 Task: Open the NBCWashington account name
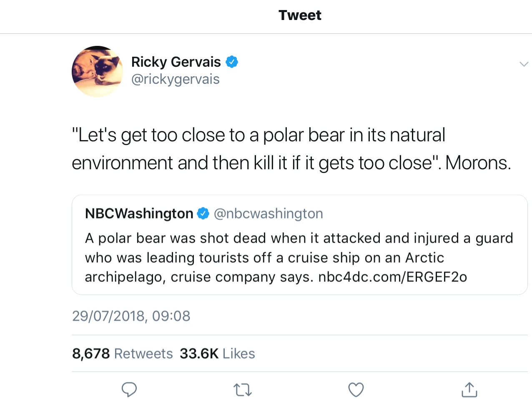pos(139,213)
